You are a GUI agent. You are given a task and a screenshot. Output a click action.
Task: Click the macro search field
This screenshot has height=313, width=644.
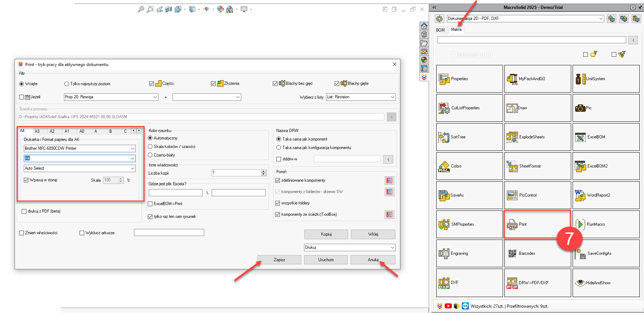(x=531, y=40)
